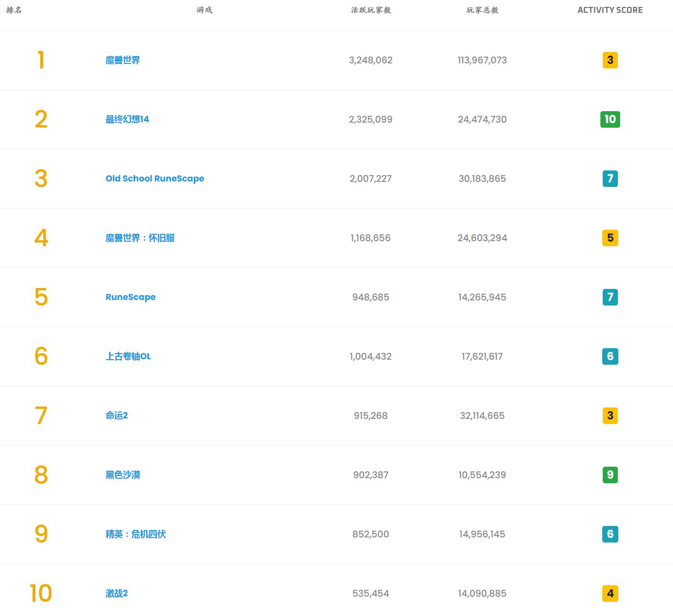This screenshot has width=673, height=616.
Task: Open the 魔兽世界 game page link
Action: pos(122,60)
